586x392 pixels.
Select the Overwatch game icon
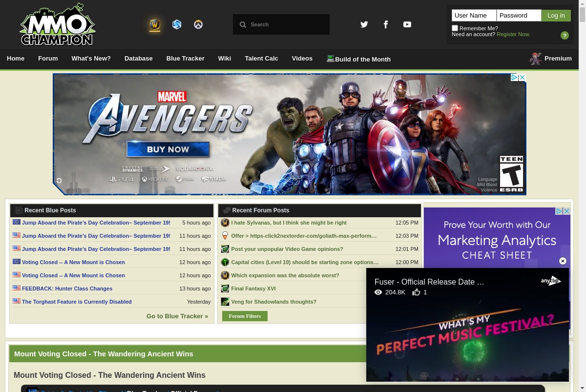198,24
